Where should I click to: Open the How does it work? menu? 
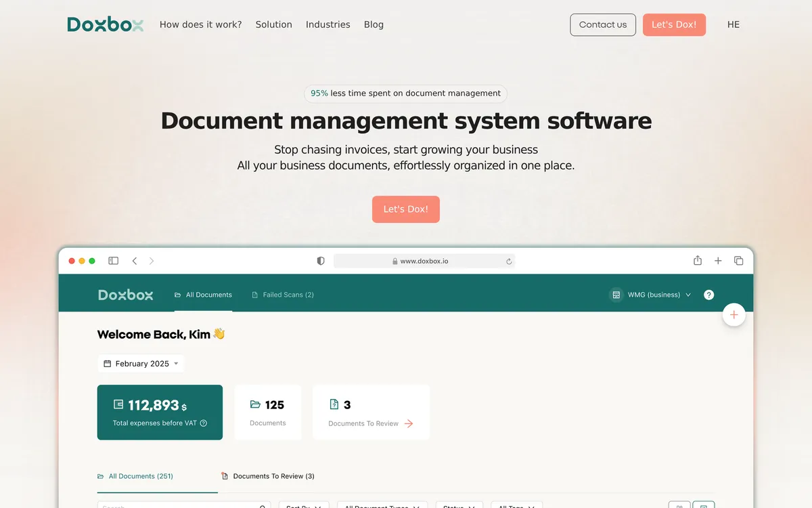[200, 24]
